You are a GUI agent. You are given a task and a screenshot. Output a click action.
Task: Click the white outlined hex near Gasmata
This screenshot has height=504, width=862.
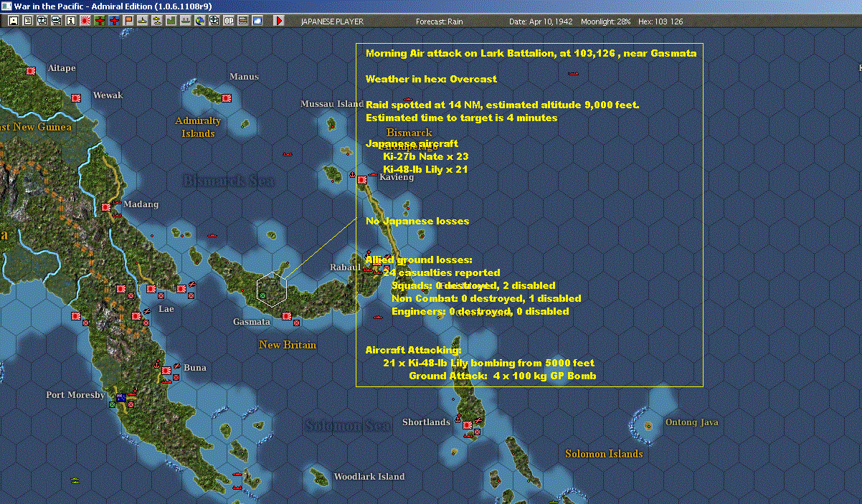(x=272, y=289)
